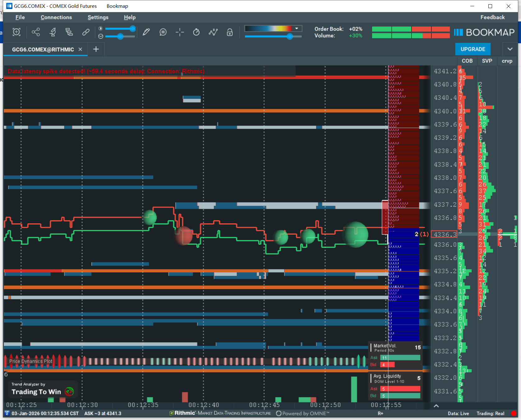
Task: Click the share icon in the toolbar
Action: [x=36, y=32]
